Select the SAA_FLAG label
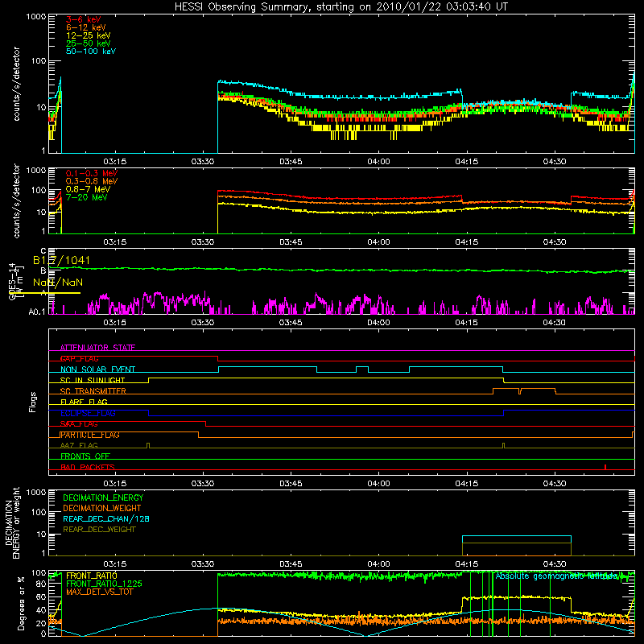 (79, 424)
